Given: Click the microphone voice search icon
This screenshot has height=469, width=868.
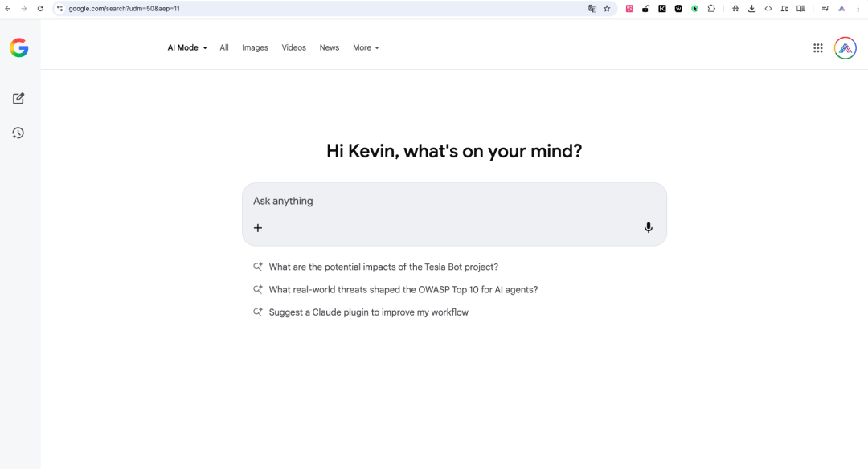Looking at the screenshot, I should pyautogui.click(x=648, y=228).
